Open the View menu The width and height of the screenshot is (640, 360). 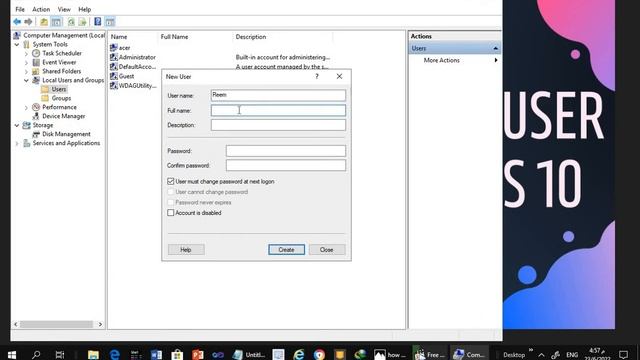64,9
